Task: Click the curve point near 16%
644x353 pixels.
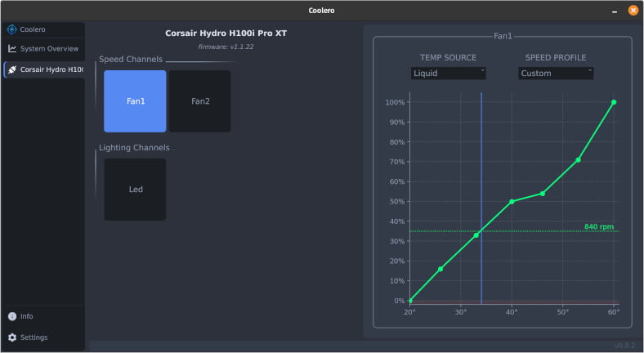Action: click(441, 270)
